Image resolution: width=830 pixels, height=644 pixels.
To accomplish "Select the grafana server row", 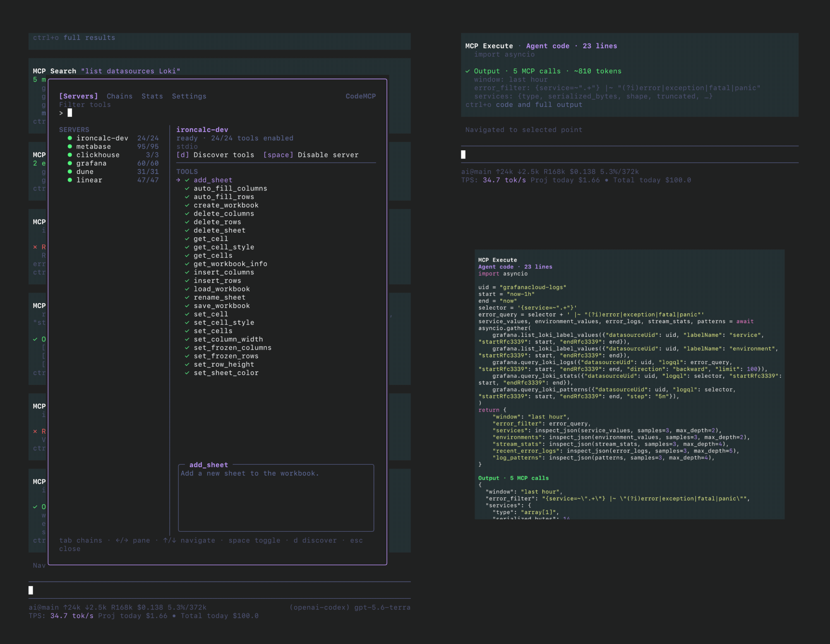I will pos(113,163).
